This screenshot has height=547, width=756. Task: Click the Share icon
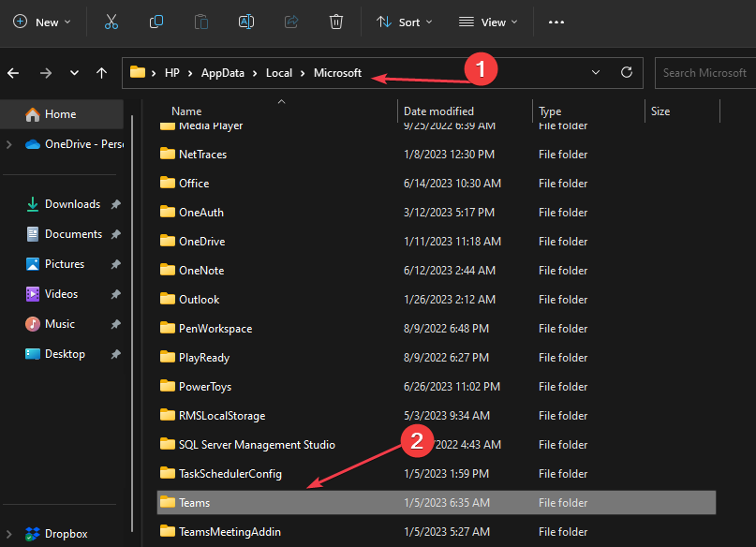291,22
